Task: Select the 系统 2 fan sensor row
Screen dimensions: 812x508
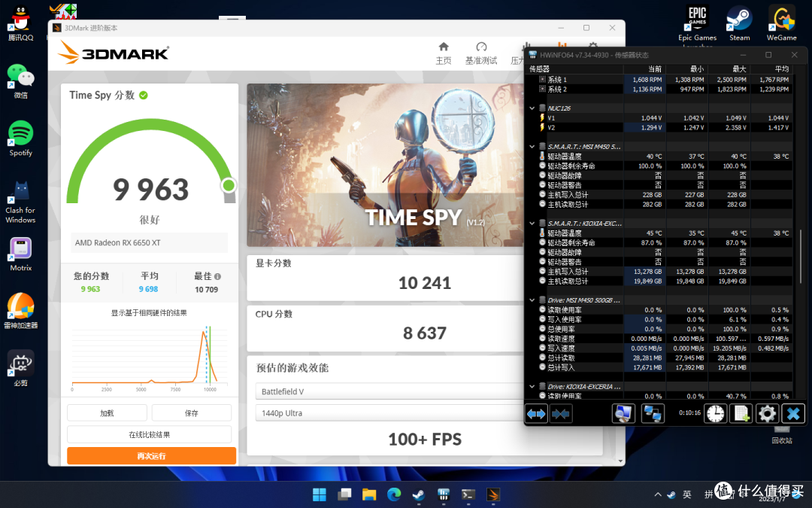Action: pyautogui.click(x=660, y=89)
